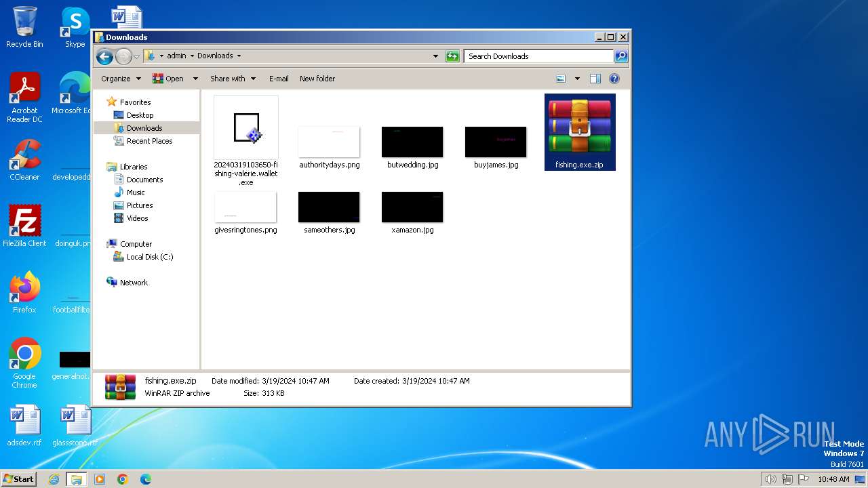The image size is (868, 488).
Task: Expand dropdown after Downloads breadcrumb
Action: click(239, 56)
